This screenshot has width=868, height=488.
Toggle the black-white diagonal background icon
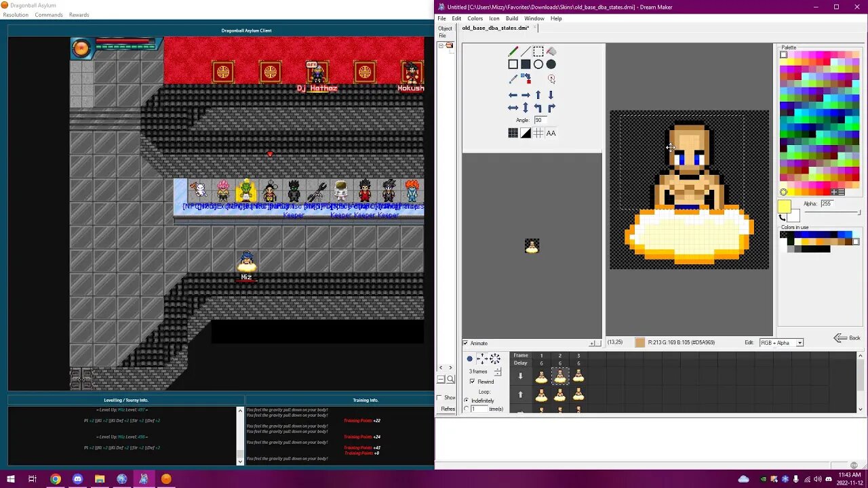[x=526, y=133]
